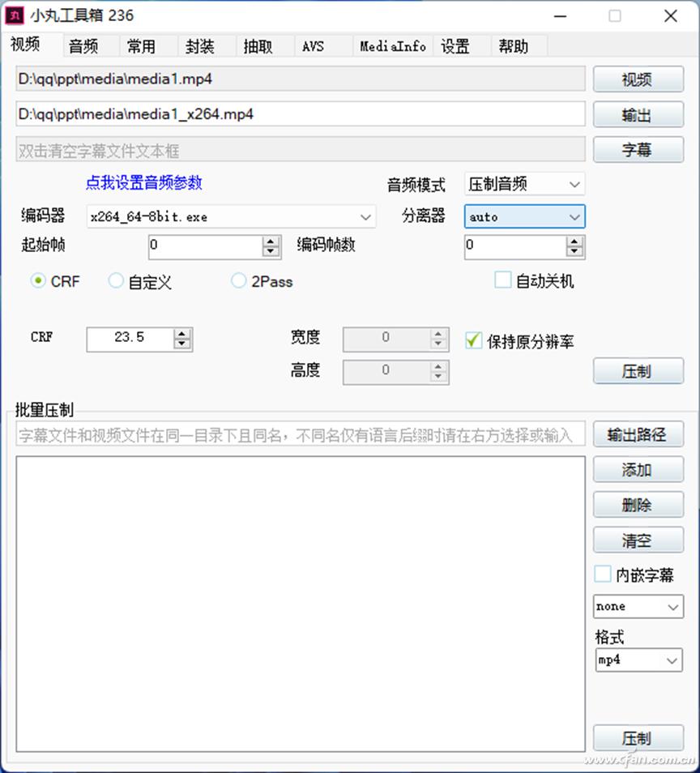The width and height of the screenshot is (700, 773).
Task: Uncheck the 保持原分辨率 checkbox
Action: 473,340
